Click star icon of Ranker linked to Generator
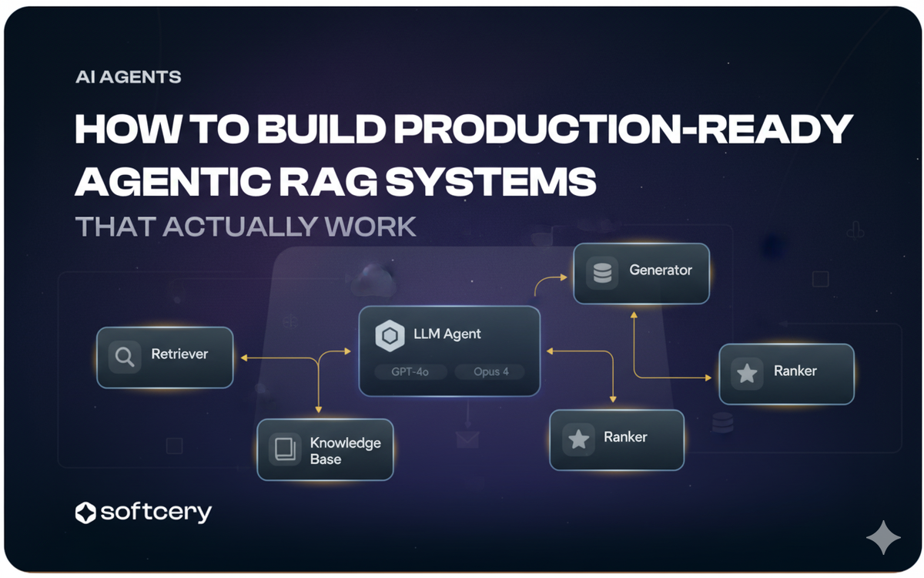Viewport: 924px width, 578px height. [x=747, y=374]
